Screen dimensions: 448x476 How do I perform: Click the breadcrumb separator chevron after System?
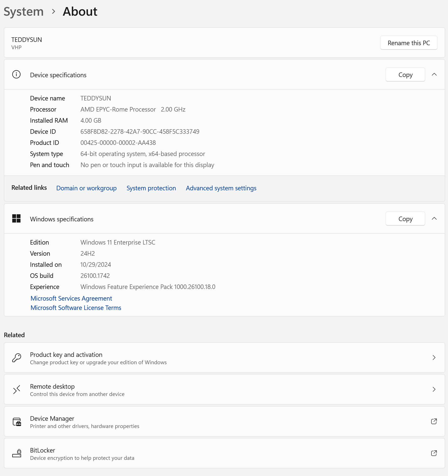[x=53, y=12]
